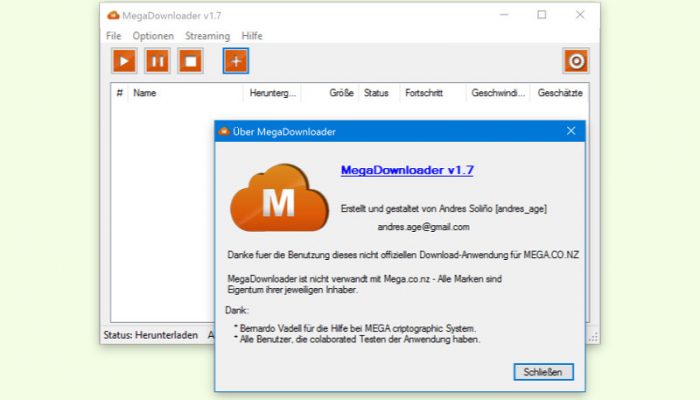Open the Hilfe menu
Viewport: 700px width, 400px height.
[x=252, y=36]
